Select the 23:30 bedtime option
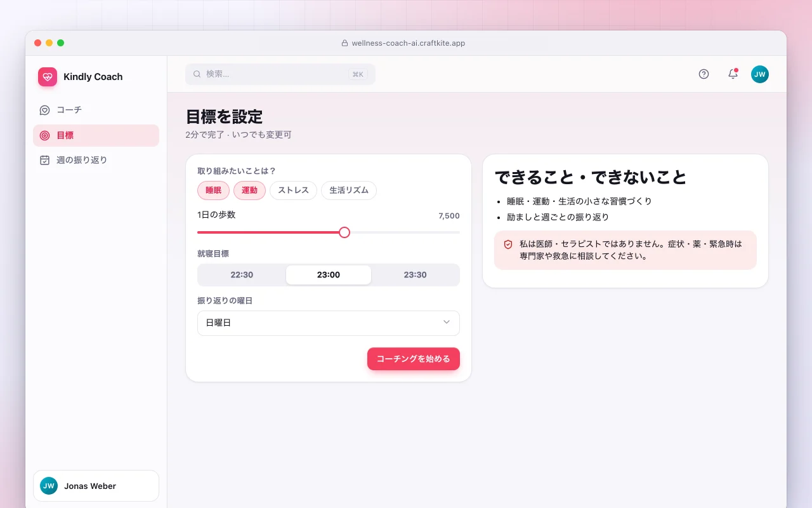 point(415,275)
